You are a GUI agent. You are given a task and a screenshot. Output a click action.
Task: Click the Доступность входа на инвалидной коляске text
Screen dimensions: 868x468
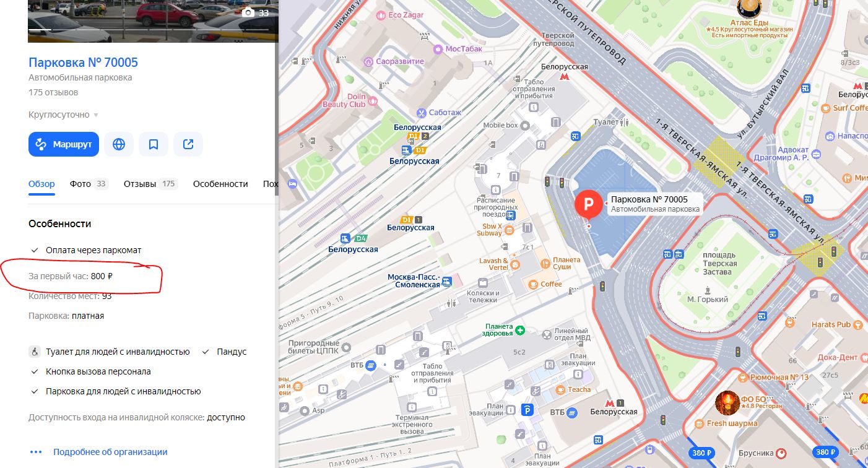137,417
